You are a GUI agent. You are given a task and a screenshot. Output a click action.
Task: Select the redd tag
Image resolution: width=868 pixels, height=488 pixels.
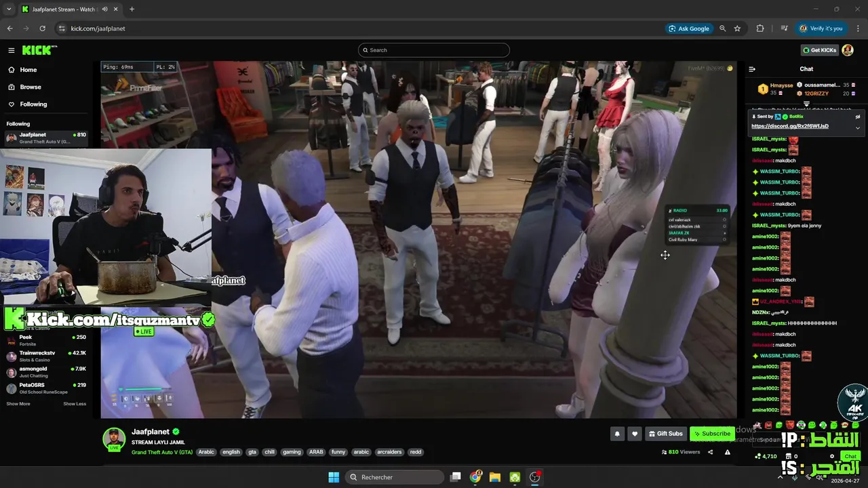pyautogui.click(x=416, y=452)
